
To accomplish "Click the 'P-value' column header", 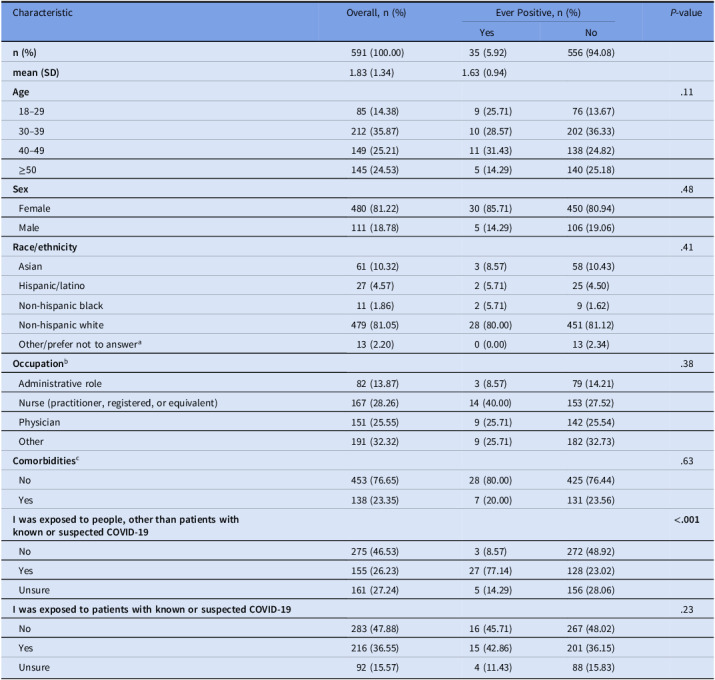I will click(686, 13).
